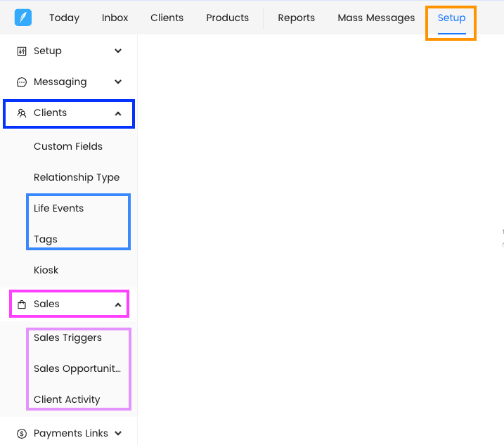
Task: Expand the Setup sidebar section chevron
Action: (x=118, y=51)
